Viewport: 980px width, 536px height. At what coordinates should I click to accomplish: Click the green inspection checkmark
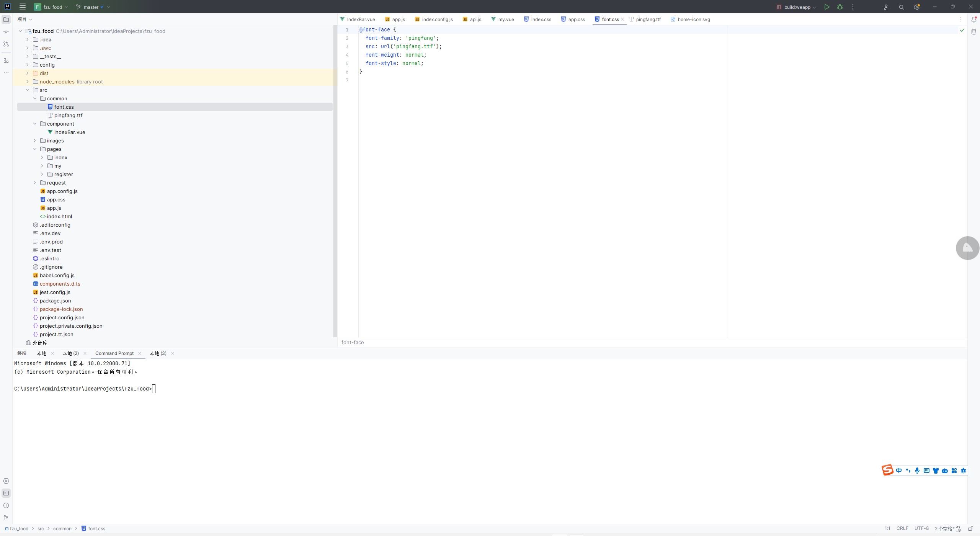[x=962, y=30]
